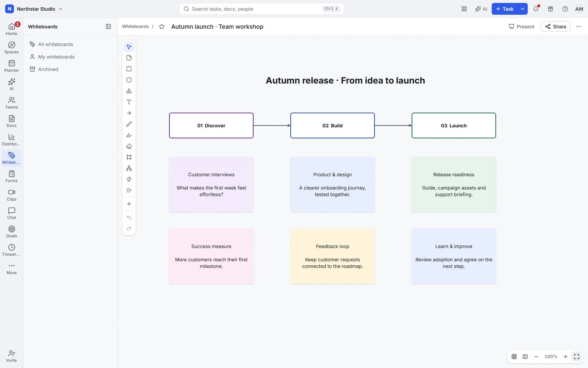Click the Share button

(556, 26)
